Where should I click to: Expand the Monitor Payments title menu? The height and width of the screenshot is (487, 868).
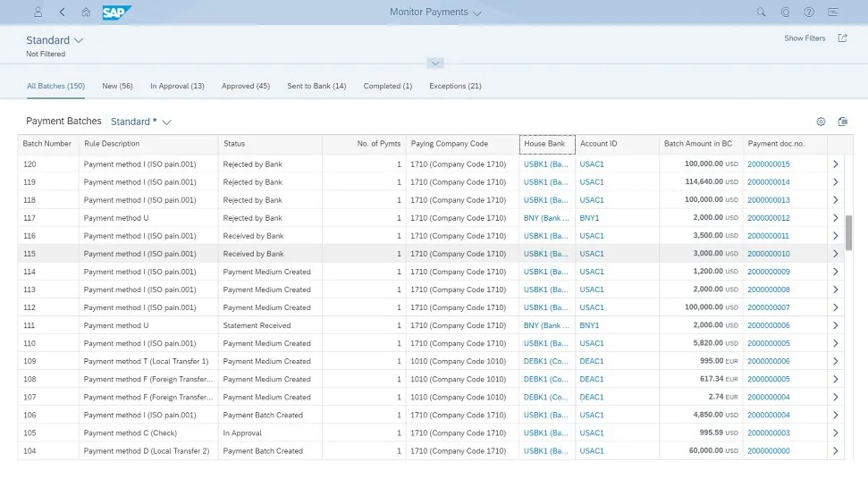coord(435,13)
